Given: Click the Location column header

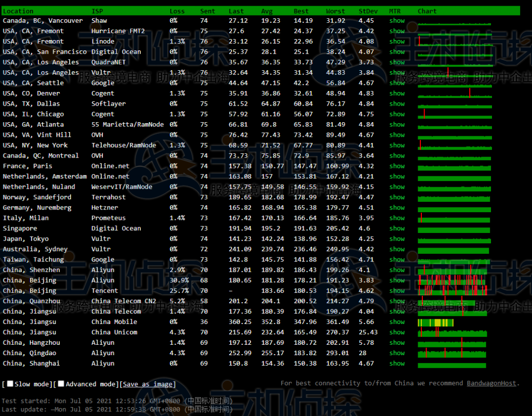Looking at the screenshot, I should (18, 11).
